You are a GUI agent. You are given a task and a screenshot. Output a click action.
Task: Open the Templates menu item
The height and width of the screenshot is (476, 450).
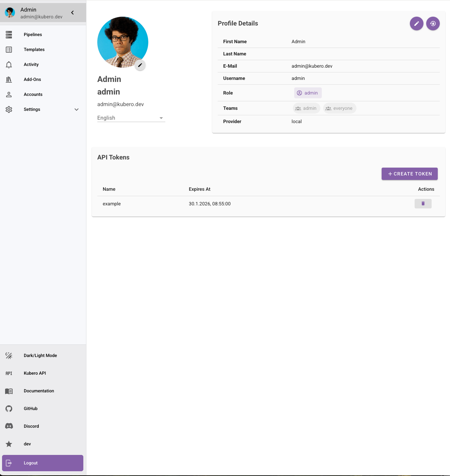coord(34,50)
